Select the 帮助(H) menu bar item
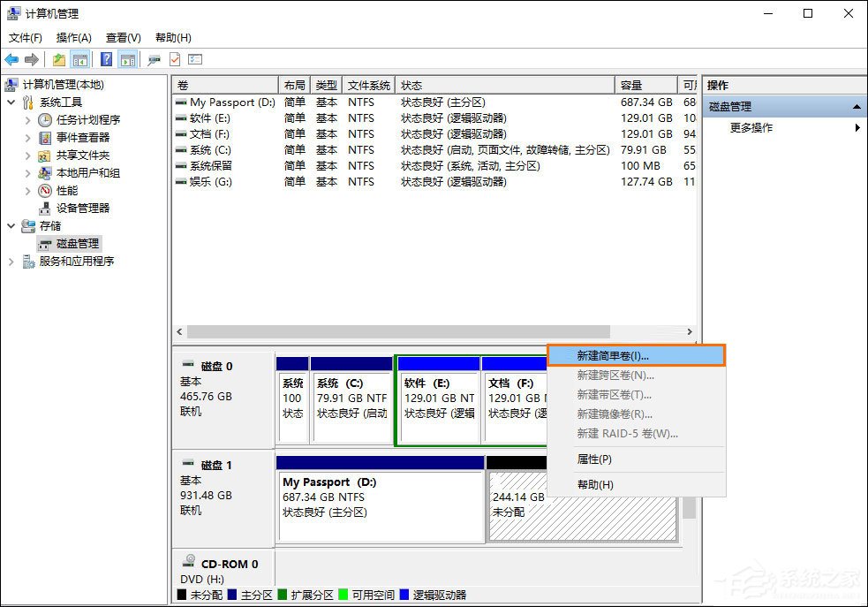868x607 pixels. coord(171,37)
